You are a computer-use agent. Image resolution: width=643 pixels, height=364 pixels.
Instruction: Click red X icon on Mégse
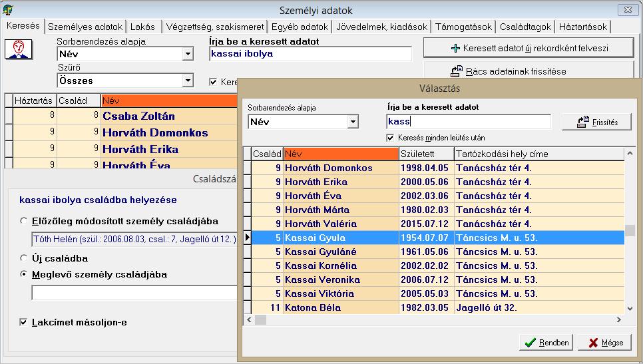coord(593,343)
